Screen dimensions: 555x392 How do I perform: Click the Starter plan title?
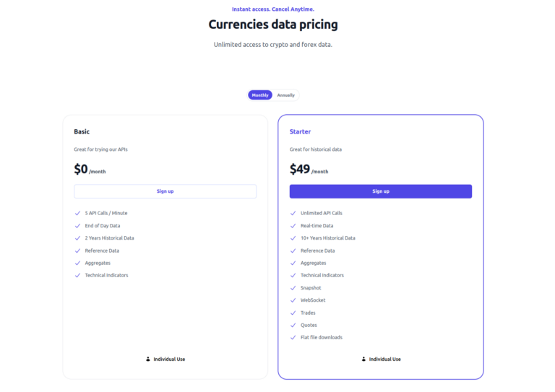click(300, 132)
